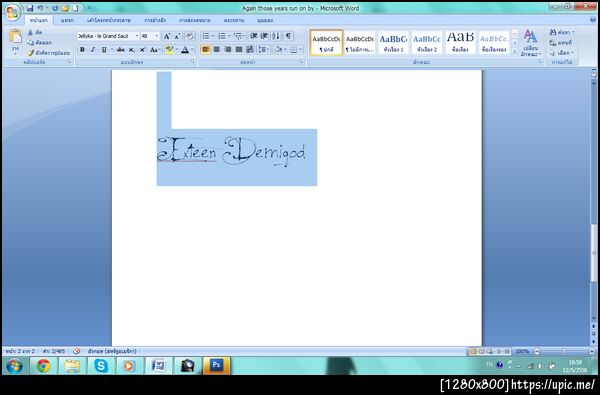This screenshot has width=600, height=395.
Task: Switch to Photoshop on the taskbar
Action: pos(216,366)
